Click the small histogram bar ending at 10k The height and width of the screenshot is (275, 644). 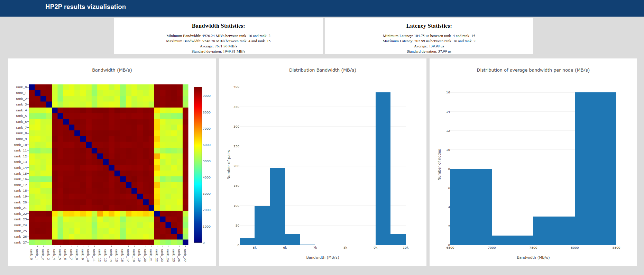click(x=398, y=240)
